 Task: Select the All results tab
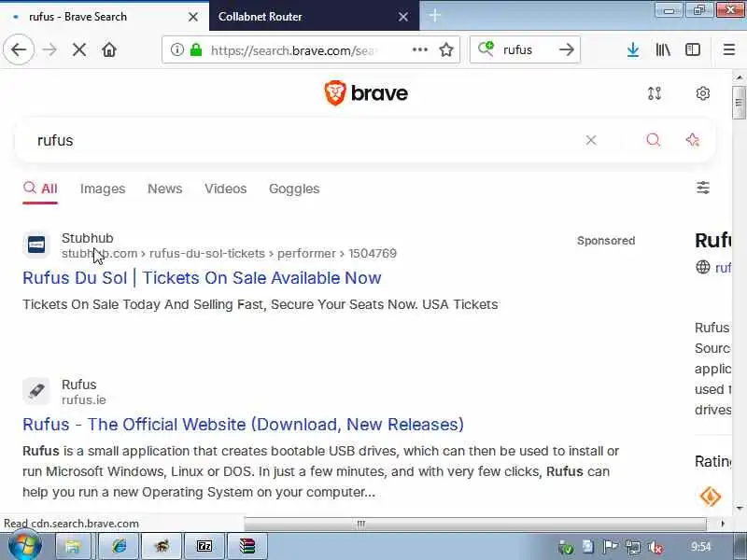click(40, 189)
